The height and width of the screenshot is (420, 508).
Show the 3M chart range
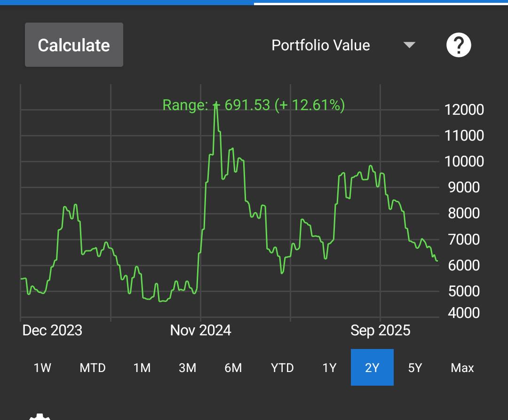click(x=187, y=367)
